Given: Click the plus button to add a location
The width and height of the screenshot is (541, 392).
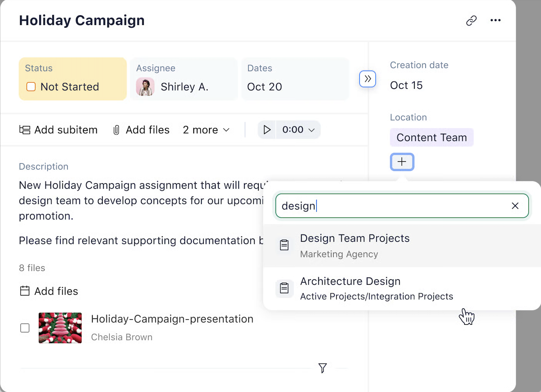Looking at the screenshot, I should [402, 162].
